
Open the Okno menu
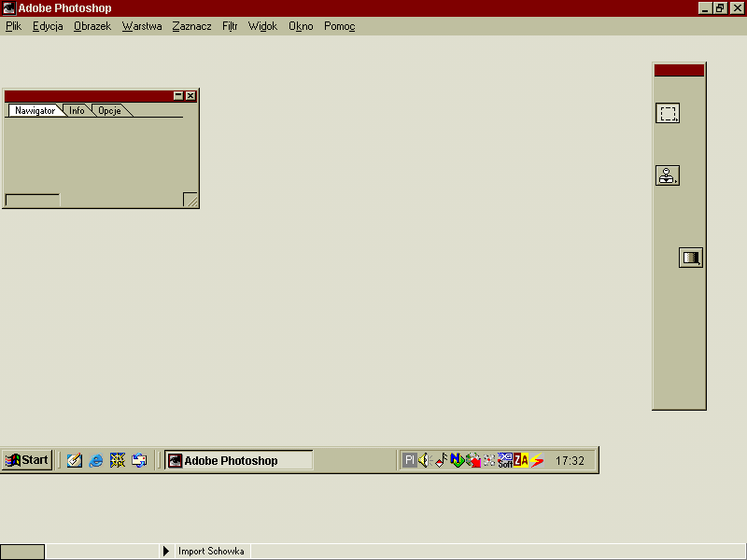(301, 26)
